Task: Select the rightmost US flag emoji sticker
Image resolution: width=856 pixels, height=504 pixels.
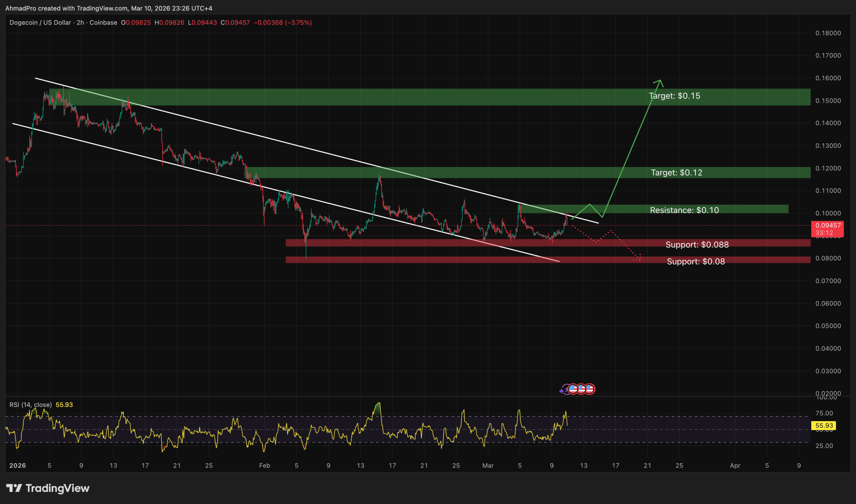Action: (590, 389)
